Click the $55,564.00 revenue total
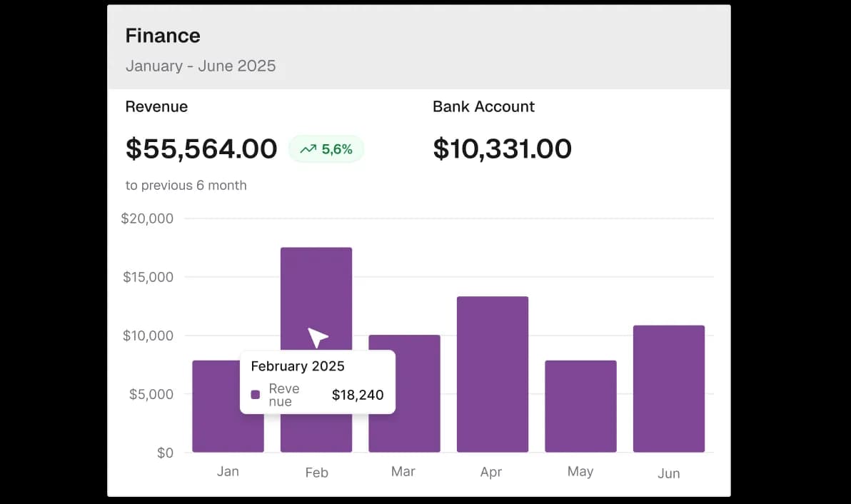Screen dimensions: 851x504 [201, 149]
